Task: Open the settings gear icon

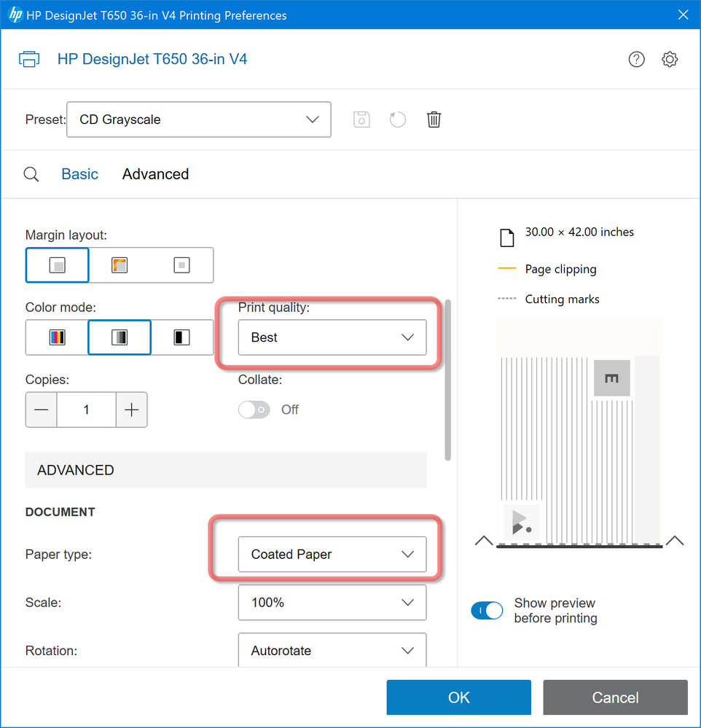Action: [x=670, y=60]
